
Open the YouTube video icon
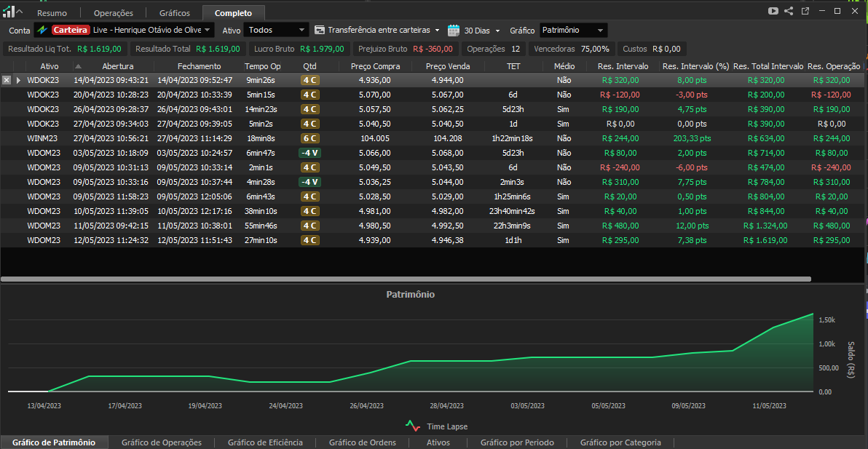[x=773, y=11]
